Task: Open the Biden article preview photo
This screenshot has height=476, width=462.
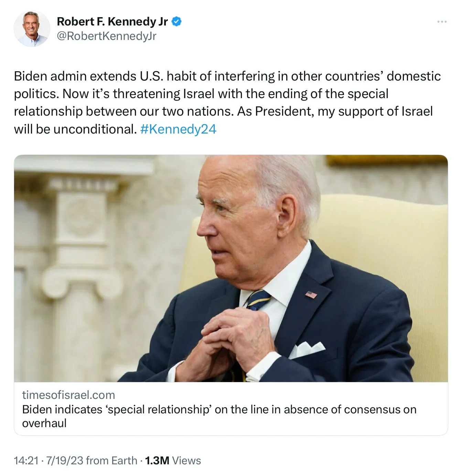Action: tap(231, 268)
